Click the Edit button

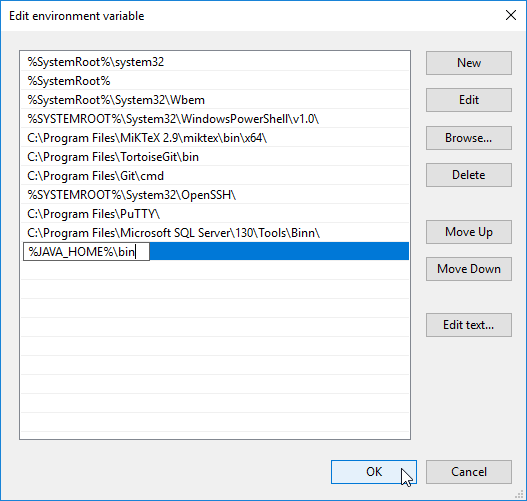[469, 100]
